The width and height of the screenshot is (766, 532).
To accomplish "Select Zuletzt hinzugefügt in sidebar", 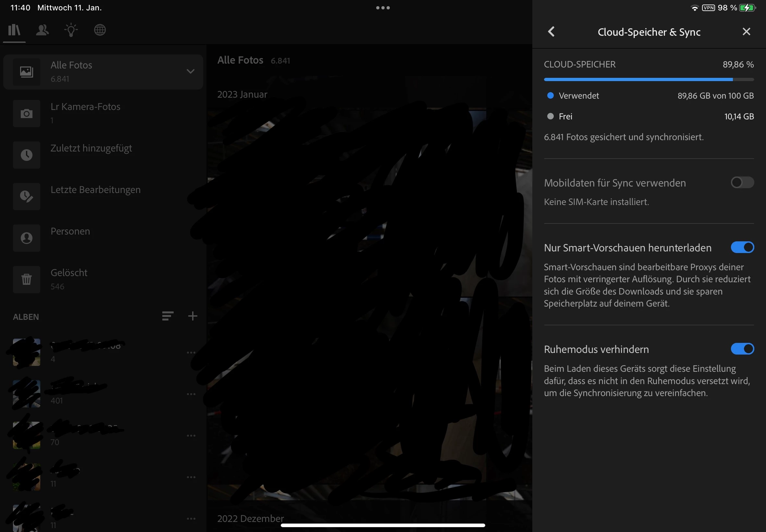I will point(91,155).
